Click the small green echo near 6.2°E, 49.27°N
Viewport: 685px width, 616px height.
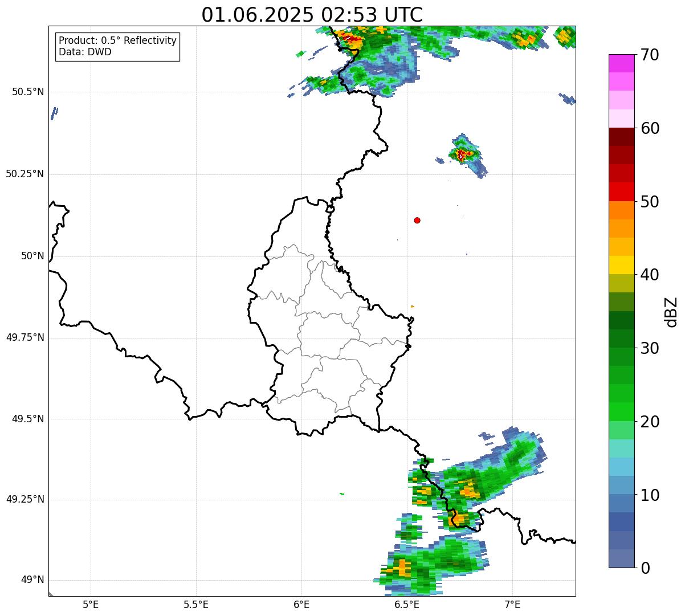pyautogui.click(x=342, y=494)
